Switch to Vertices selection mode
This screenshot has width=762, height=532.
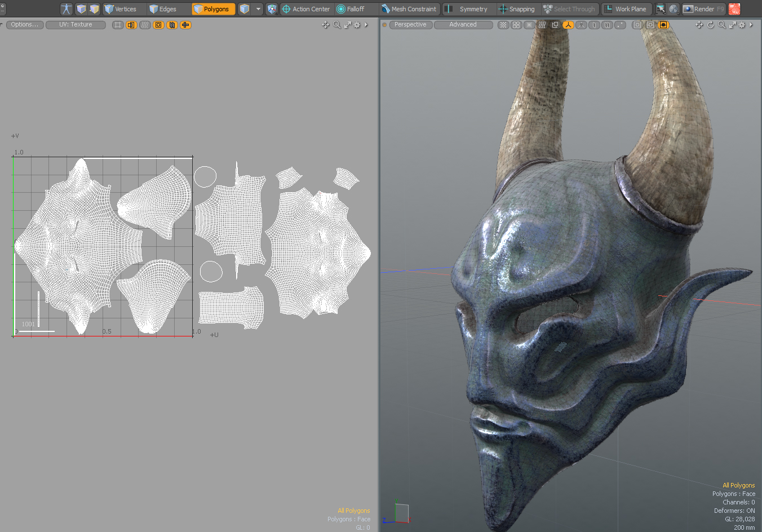124,9
